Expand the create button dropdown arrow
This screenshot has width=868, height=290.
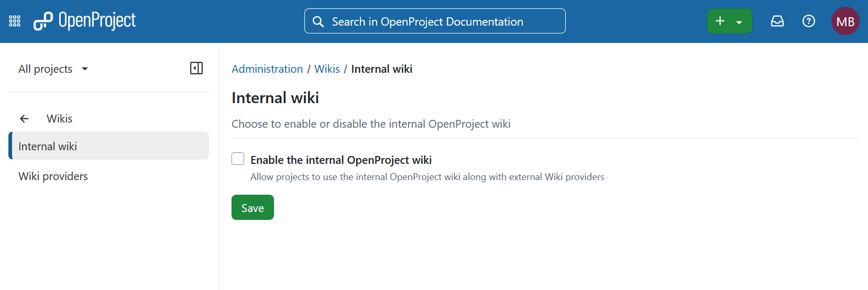tap(739, 22)
